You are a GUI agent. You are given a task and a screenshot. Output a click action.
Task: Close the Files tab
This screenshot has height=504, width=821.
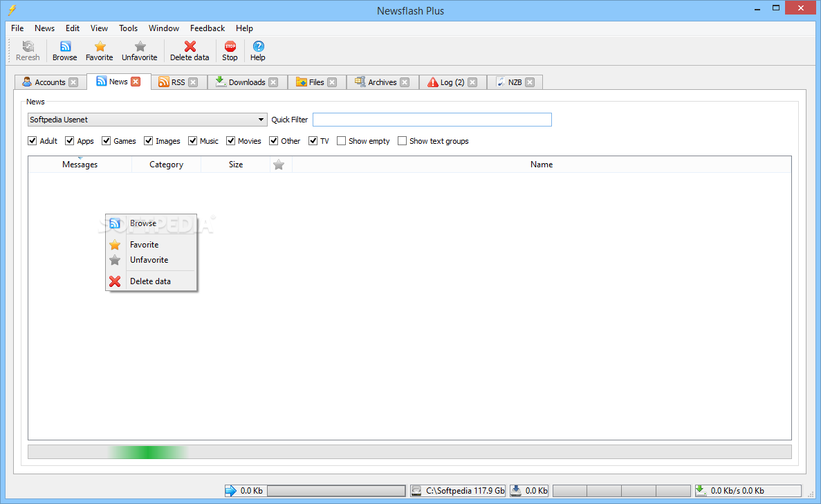pyautogui.click(x=332, y=82)
